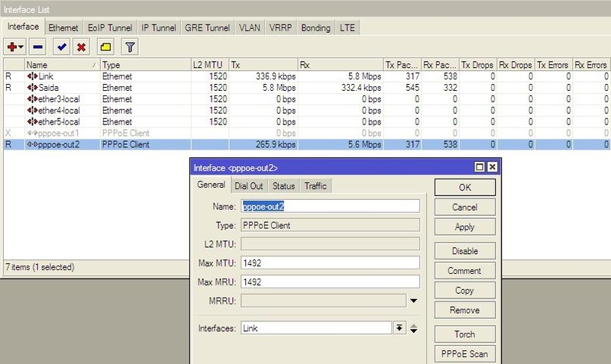
Task: Close the pppoe-out2 interface dialog
Action: tap(492, 166)
